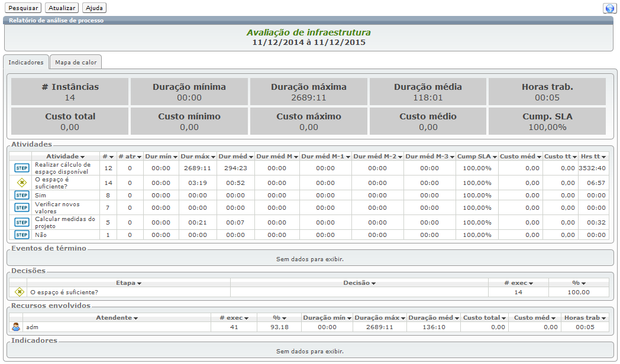
Task: Sort by the Atividade column header
Action: click(x=66, y=157)
